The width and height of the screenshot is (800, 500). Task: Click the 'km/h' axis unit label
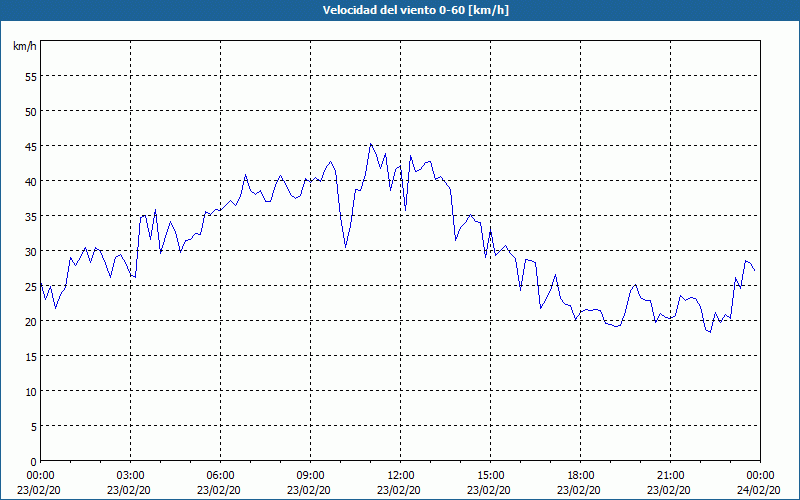(25, 46)
